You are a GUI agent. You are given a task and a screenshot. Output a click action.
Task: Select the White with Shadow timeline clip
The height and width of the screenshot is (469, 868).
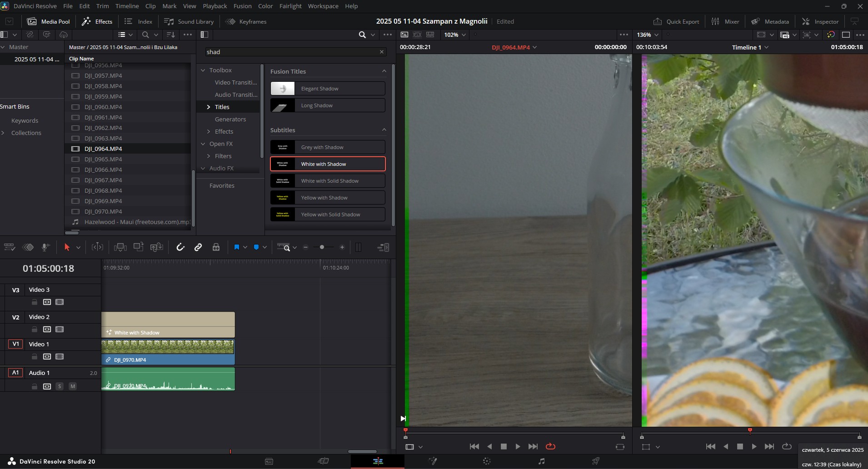pyautogui.click(x=168, y=325)
